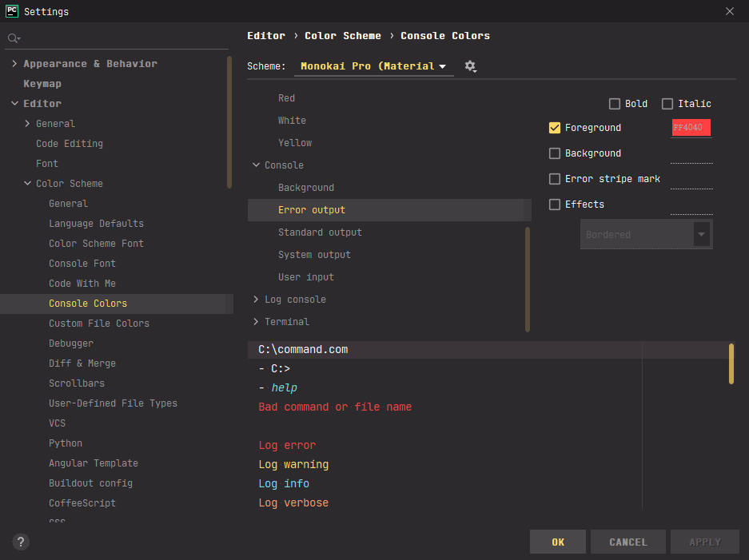The height and width of the screenshot is (560, 749).
Task: Enable the Italic checkbox
Action: point(667,104)
